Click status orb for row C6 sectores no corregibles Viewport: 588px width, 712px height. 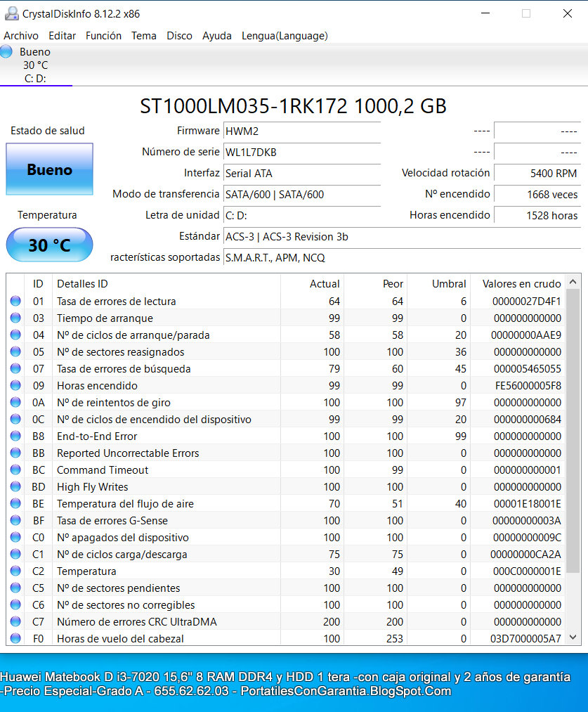15,604
